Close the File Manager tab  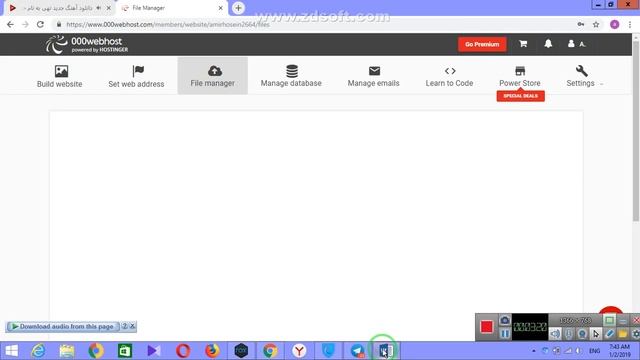coord(220,8)
